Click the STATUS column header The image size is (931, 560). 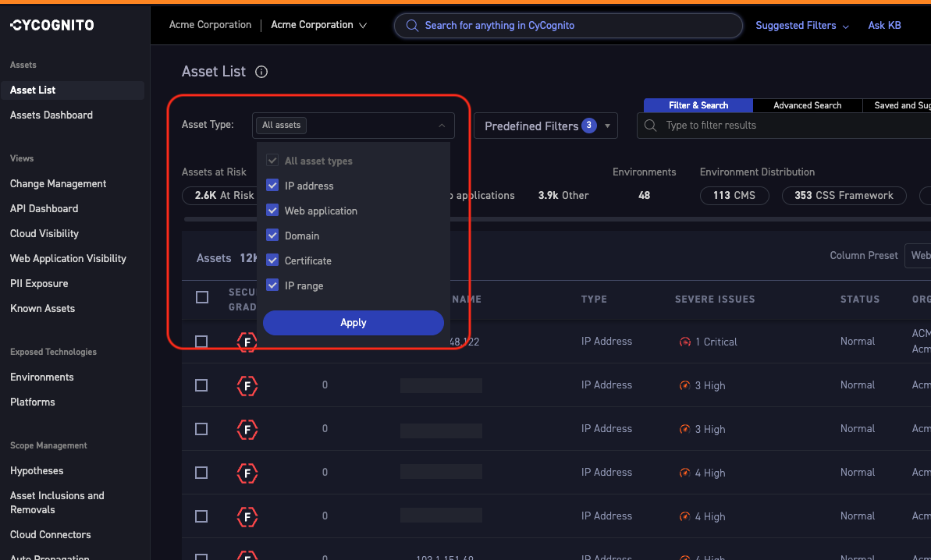click(x=860, y=299)
